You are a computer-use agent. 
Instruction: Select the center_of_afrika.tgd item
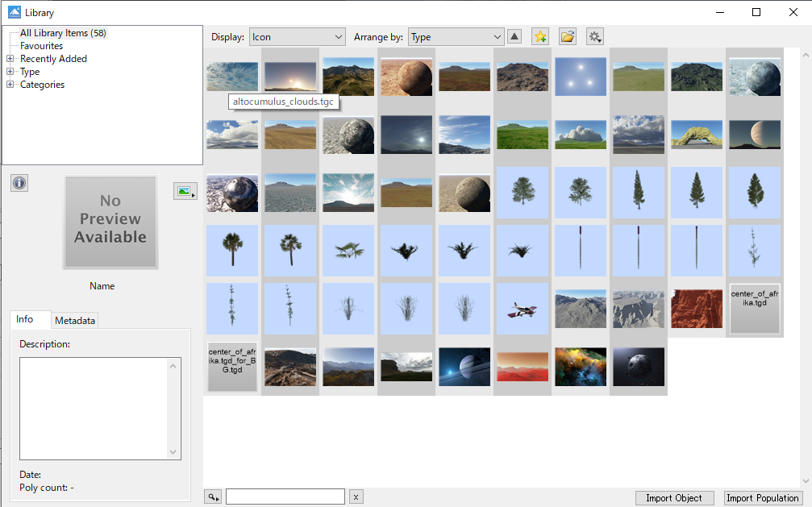point(755,309)
